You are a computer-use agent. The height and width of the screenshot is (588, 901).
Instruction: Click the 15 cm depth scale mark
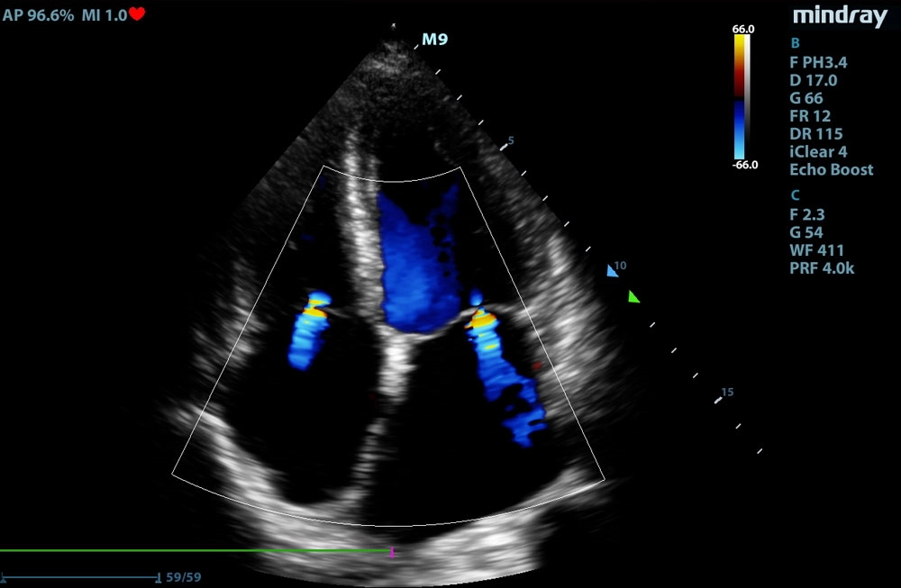pos(726,393)
